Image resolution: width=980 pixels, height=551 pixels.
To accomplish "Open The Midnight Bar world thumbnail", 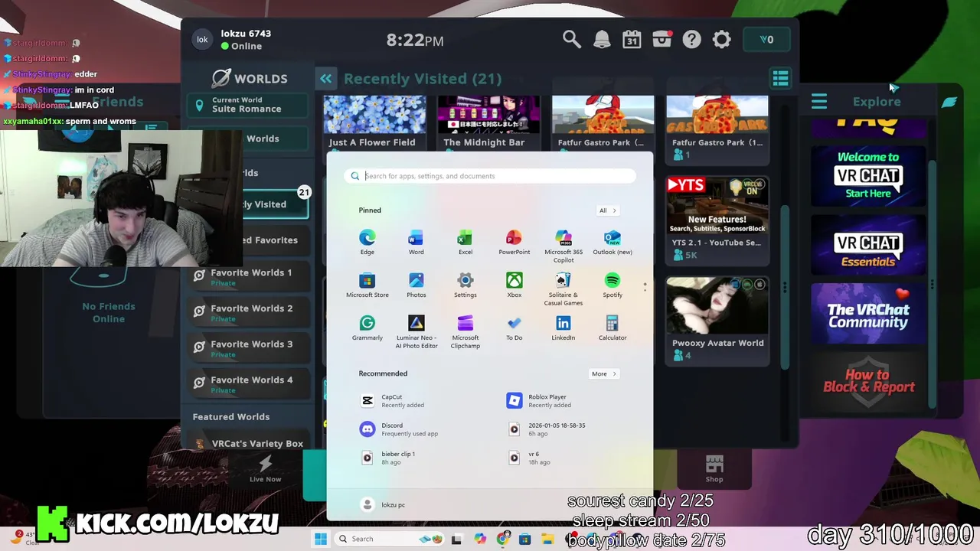I will [488, 122].
